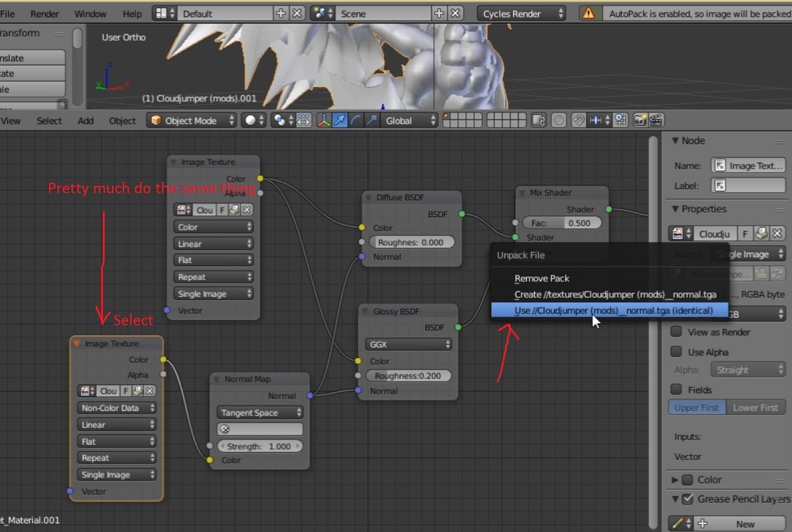Expand the Color panel triangle
The height and width of the screenshot is (532, 792).
click(675, 479)
